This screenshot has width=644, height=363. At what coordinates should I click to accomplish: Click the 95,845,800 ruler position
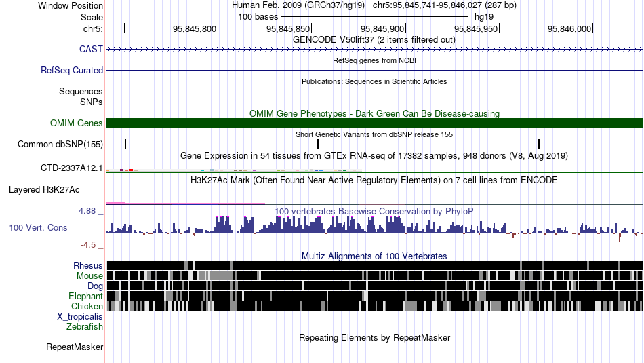click(195, 28)
